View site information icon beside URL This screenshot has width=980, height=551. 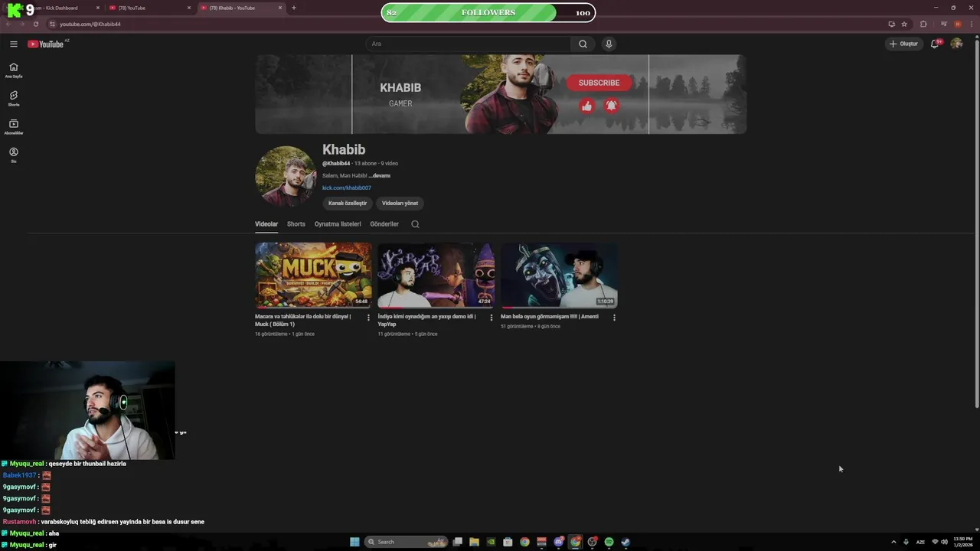(x=52, y=24)
